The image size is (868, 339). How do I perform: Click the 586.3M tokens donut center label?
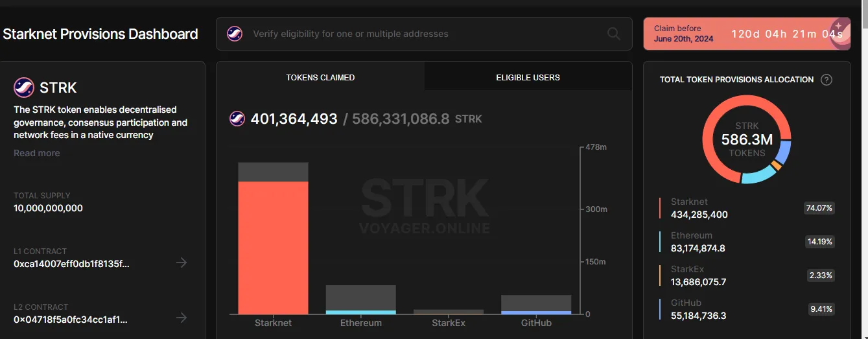tap(747, 139)
